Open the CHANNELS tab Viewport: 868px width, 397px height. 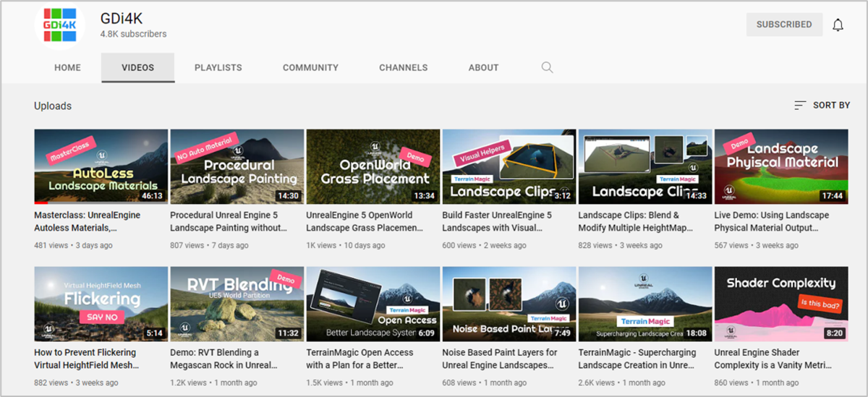click(404, 68)
